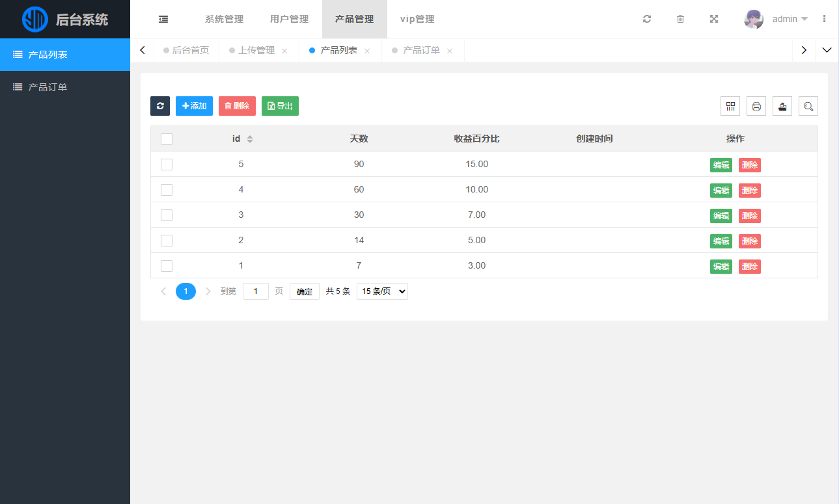Viewport: 839px width, 504px height.
Task: Click the page number input field
Action: click(x=256, y=291)
